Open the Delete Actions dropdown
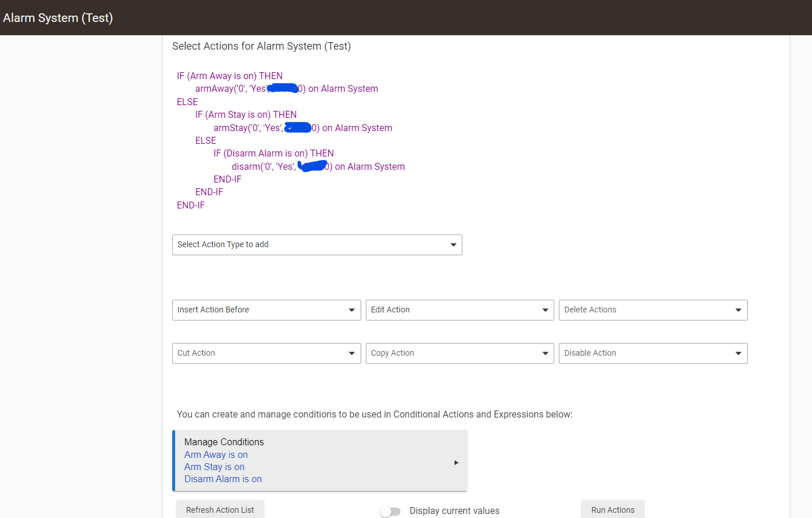This screenshot has height=518, width=812. click(x=653, y=310)
